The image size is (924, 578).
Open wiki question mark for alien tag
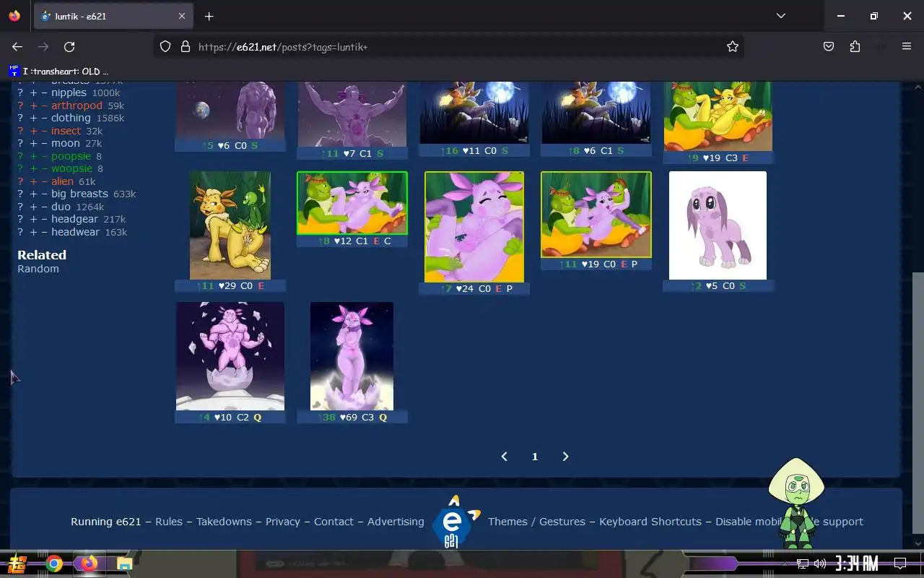20,181
